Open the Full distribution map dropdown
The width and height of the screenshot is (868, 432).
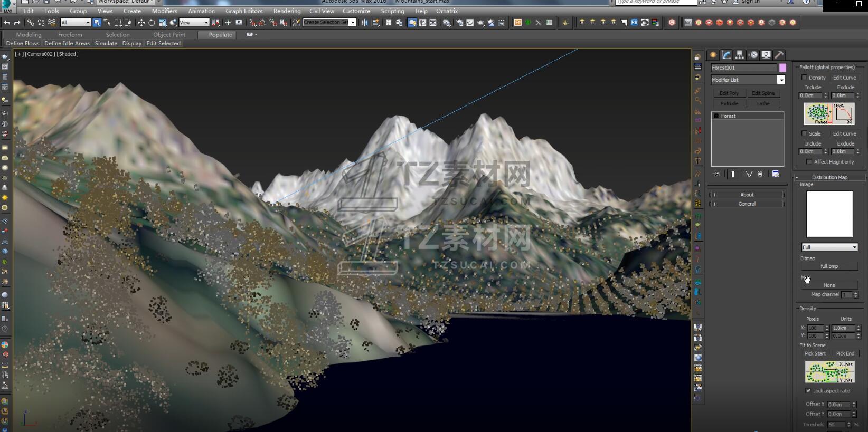pyautogui.click(x=829, y=247)
